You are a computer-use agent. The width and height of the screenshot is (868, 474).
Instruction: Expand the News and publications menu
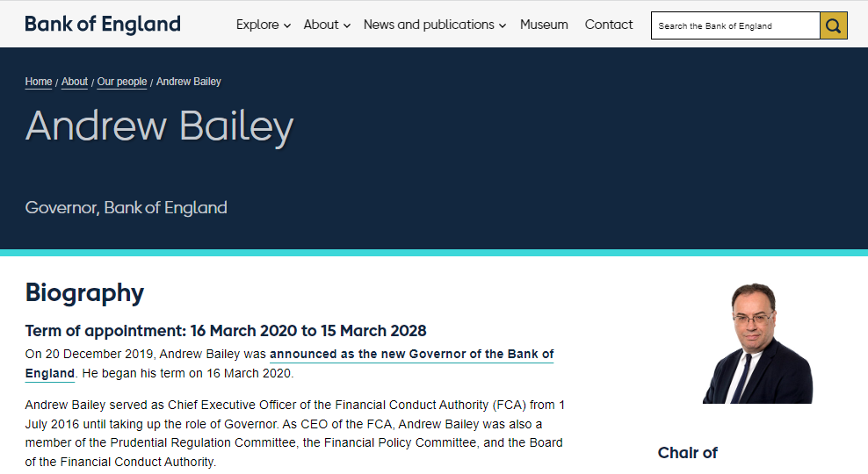[434, 25]
